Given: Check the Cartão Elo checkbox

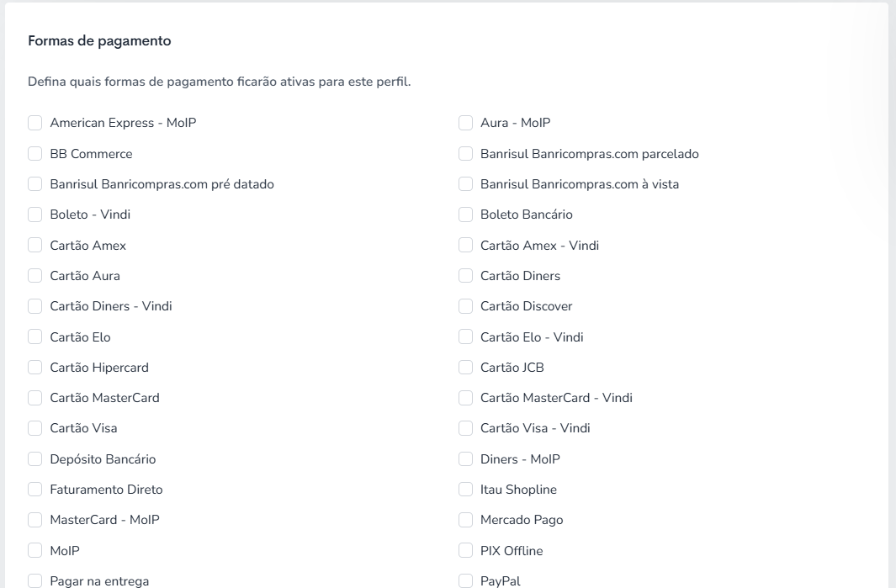Looking at the screenshot, I should coord(34,336).
